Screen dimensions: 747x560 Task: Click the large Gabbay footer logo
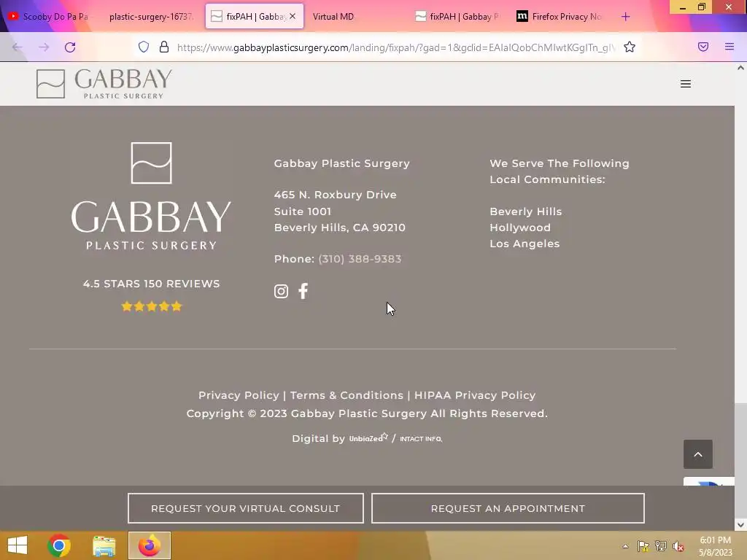point(152,195)
